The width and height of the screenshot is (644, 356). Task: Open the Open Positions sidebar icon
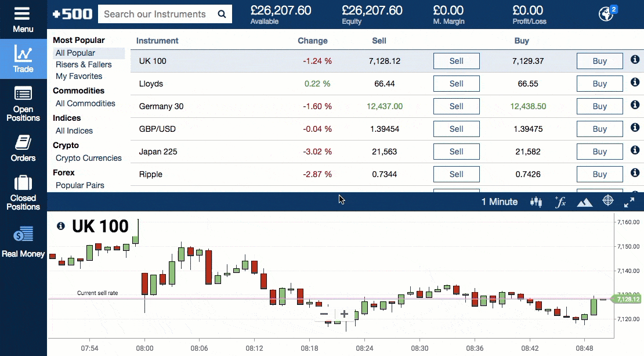[23, 94]
